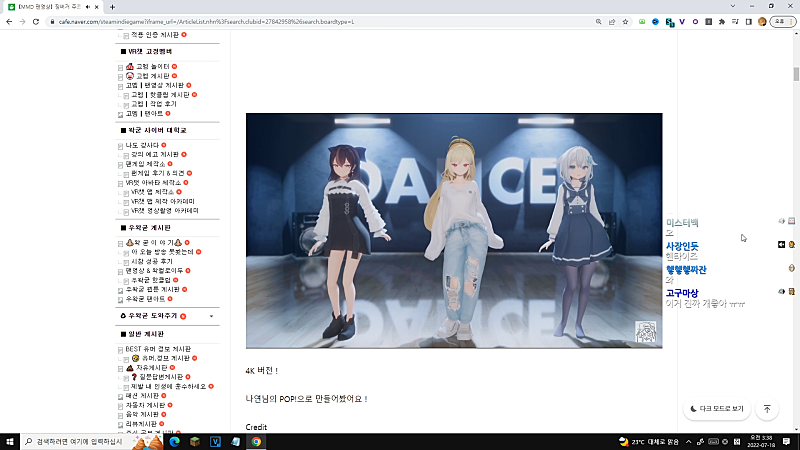Click the Windows taskbar search box
This screenshot has width=800, height=450.
75,441
